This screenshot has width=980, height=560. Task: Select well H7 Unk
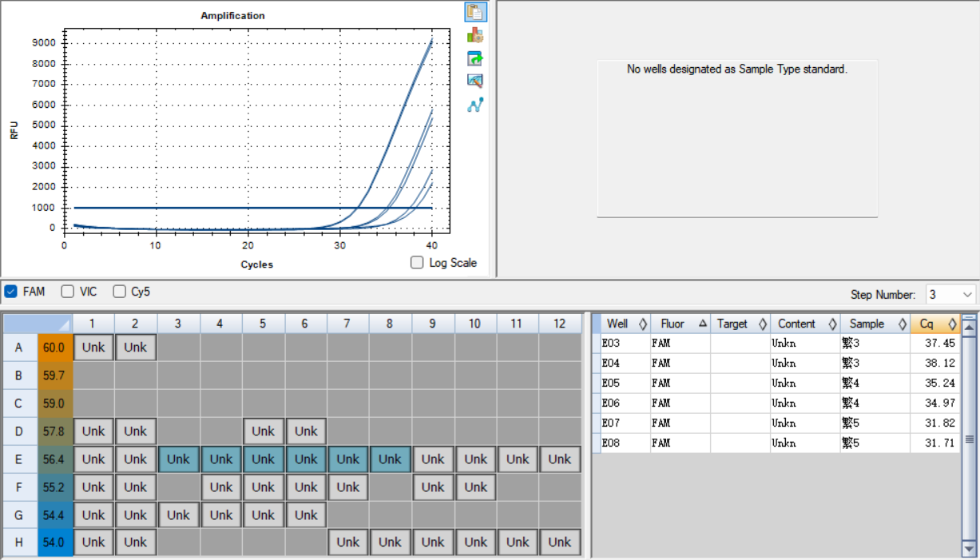pos(348,542)
